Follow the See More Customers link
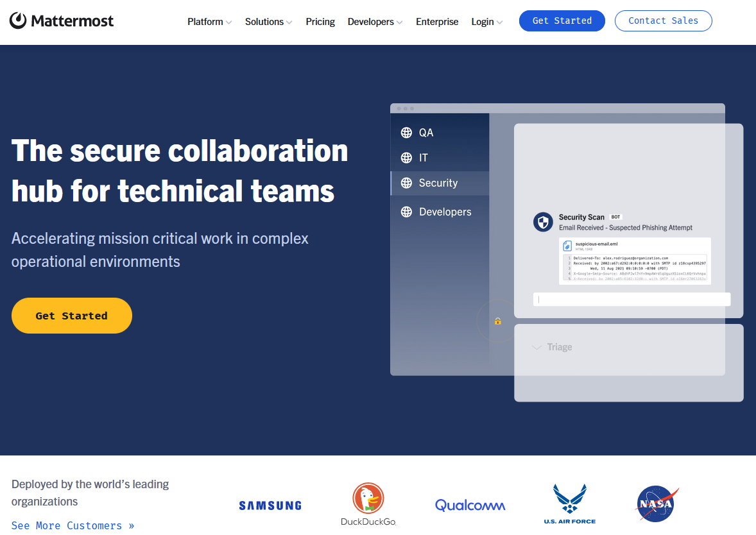The image size is (756, 535). click(x=73, y=525)
